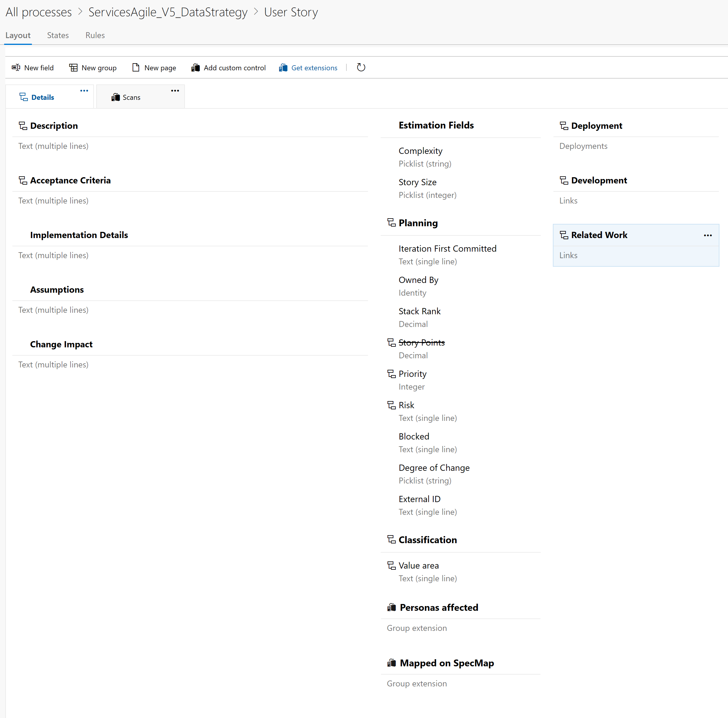Screen dimensions: 728x718
Task: Click the New page document icon
Action: tap(136, 67)
